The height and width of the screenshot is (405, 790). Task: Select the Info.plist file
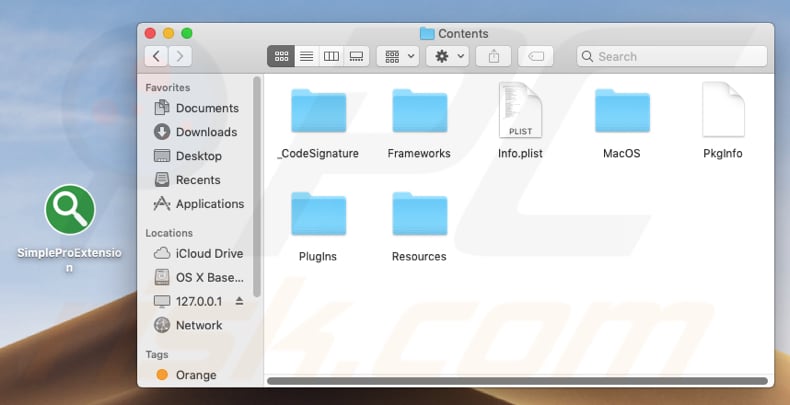[x=520, y=112]
